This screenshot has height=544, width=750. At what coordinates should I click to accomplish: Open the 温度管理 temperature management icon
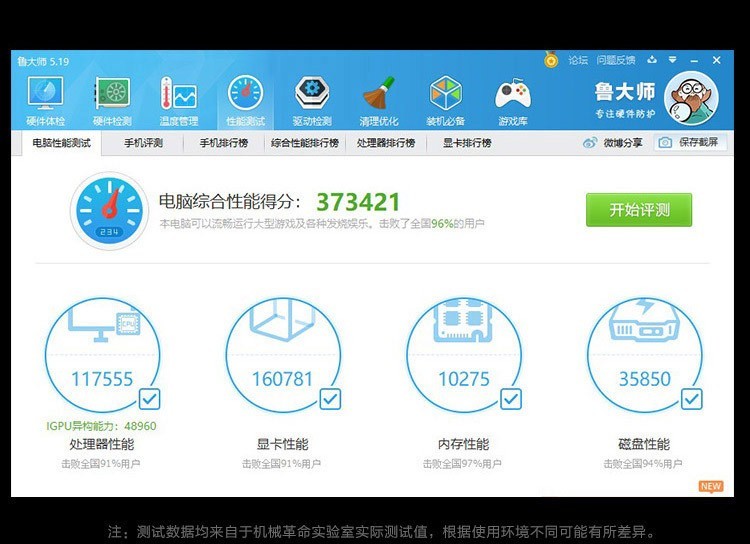pos(178,93)
